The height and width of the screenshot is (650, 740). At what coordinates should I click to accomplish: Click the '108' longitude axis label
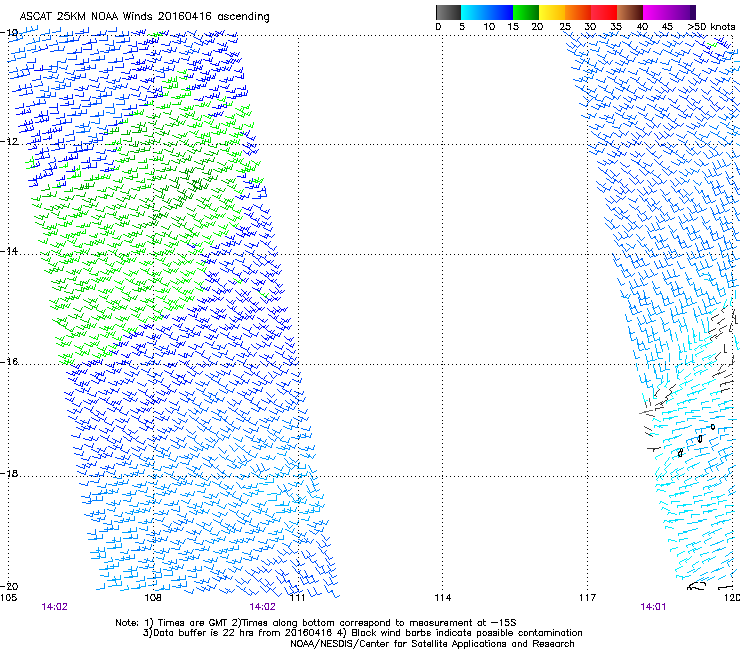tap(153, 598)
